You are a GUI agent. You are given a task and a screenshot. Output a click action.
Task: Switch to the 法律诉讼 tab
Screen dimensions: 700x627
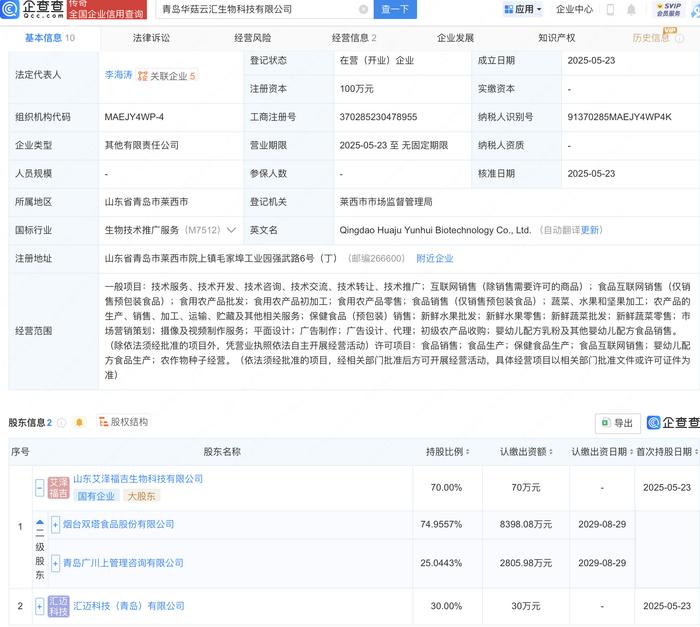[151, 38]
